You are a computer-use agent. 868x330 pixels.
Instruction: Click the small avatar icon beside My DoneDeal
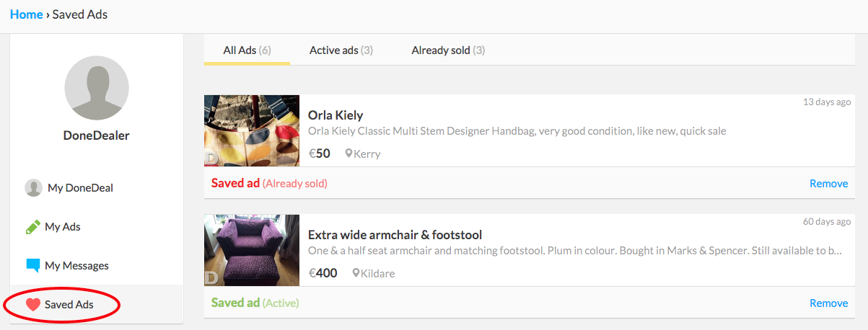[33, 188]
